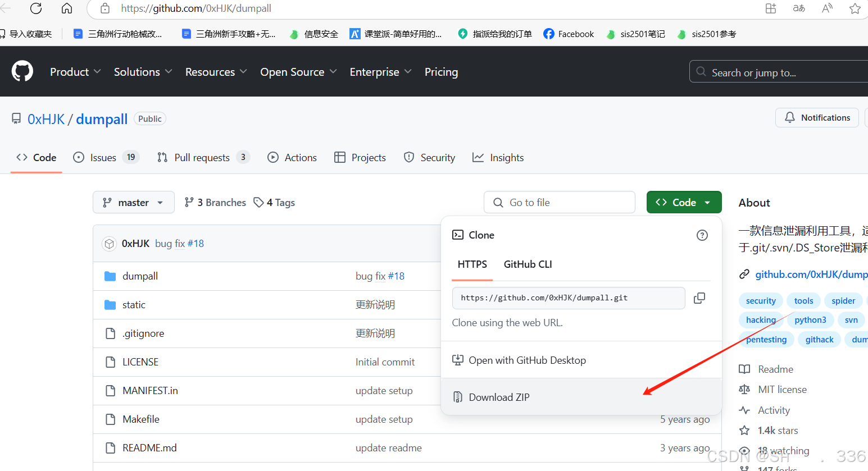Open github.com/0xHJK/dump website link
The image size is (868, 471).
811,275
